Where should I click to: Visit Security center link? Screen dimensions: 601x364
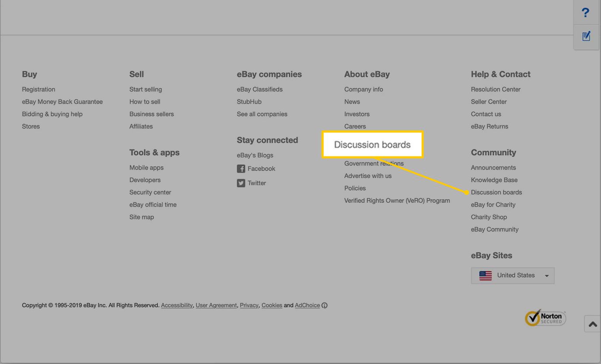(x=150, y=192)
